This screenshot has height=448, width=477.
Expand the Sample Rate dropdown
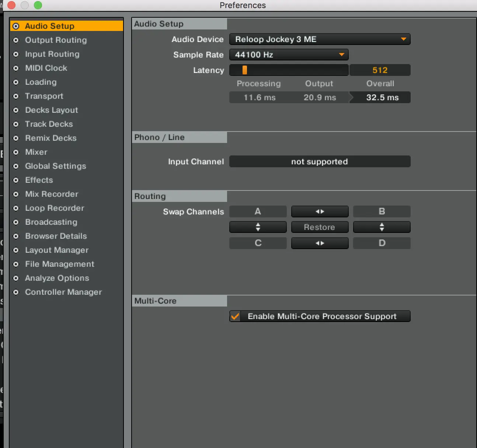tap(289, 55)
